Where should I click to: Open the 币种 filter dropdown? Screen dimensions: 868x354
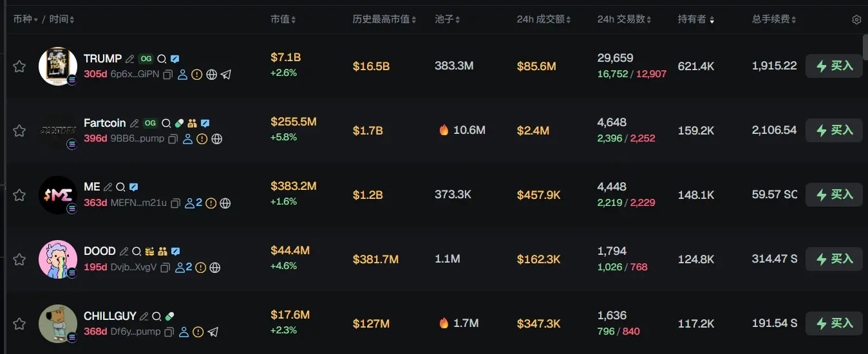[x=26, y=19]
